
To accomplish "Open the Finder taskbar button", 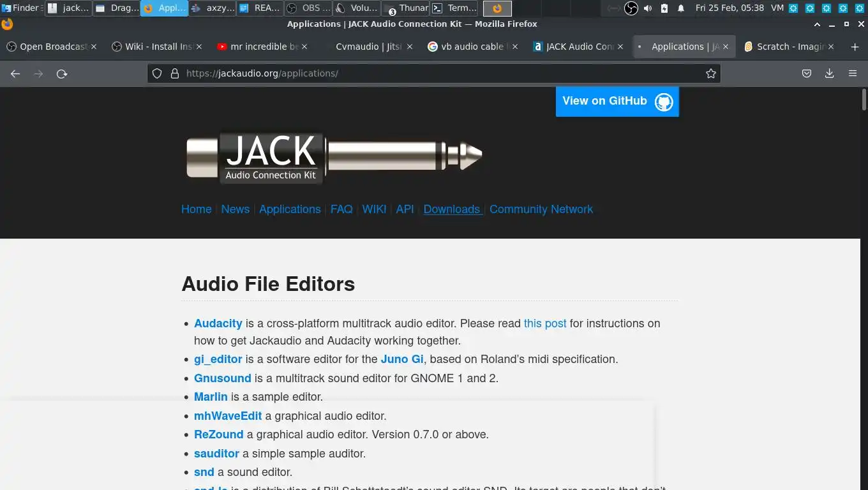I will (x=22, y=8).
